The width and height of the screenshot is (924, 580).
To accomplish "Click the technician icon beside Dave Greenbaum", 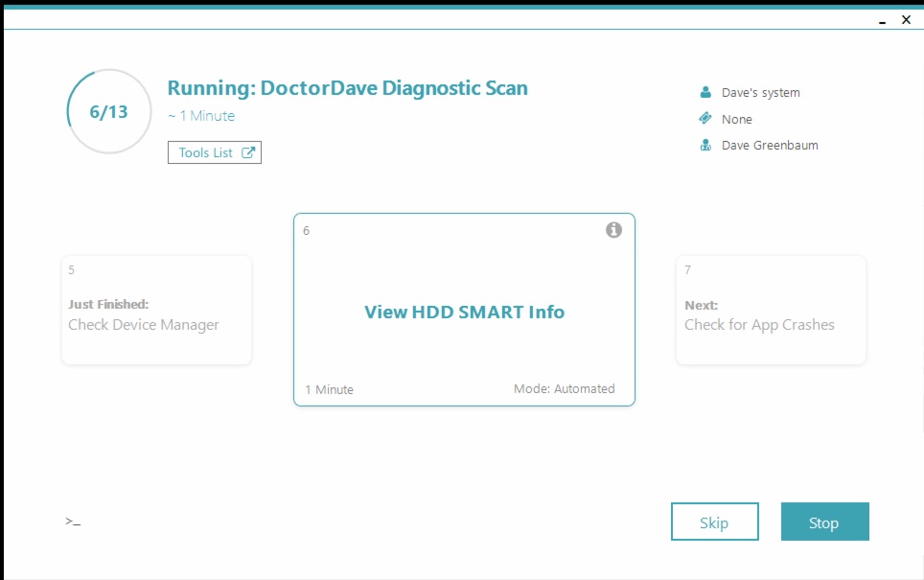I will click(706, 145).
